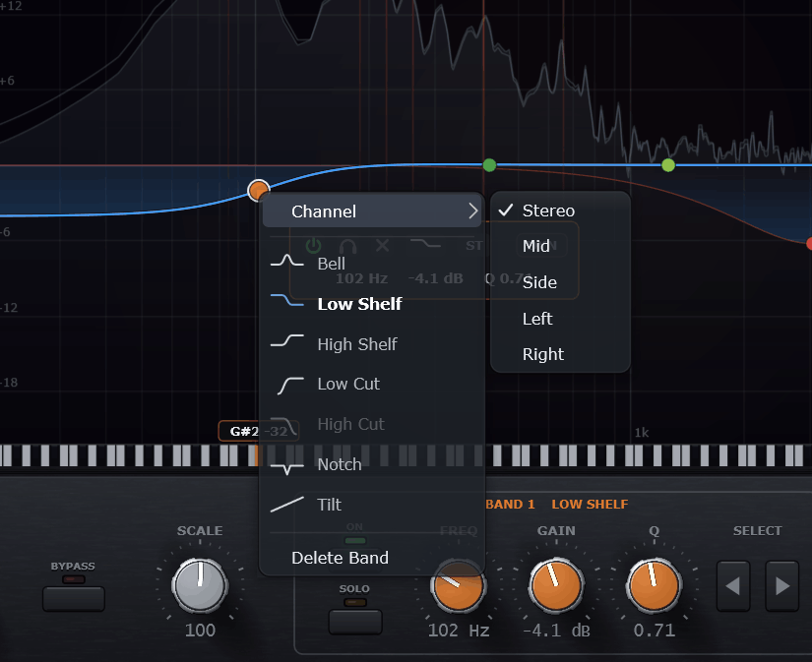Screen dimensions: 812x662
Task: Select the Bell filter shape icon
Action: click(x=286, y=262)
